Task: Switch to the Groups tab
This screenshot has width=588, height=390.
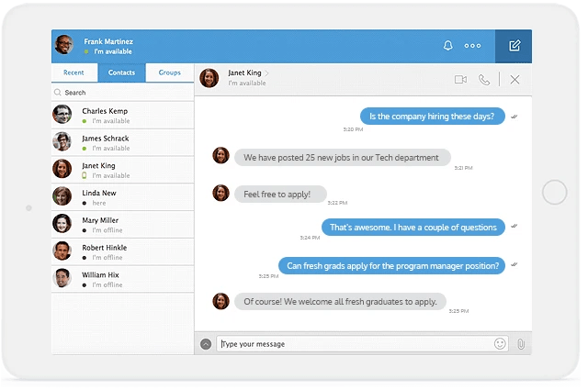Action: [169, 72]
